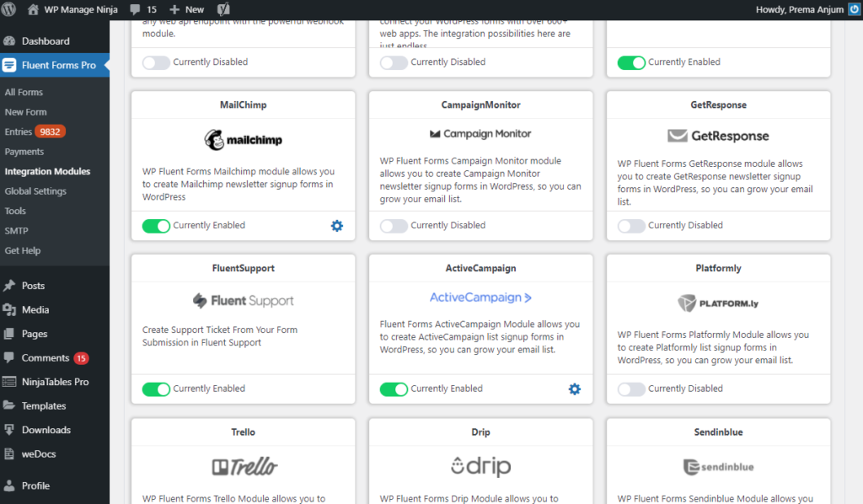Open the + New dropdown in admin bar
This screenshot has height=504, width=863.
point(185,9)
